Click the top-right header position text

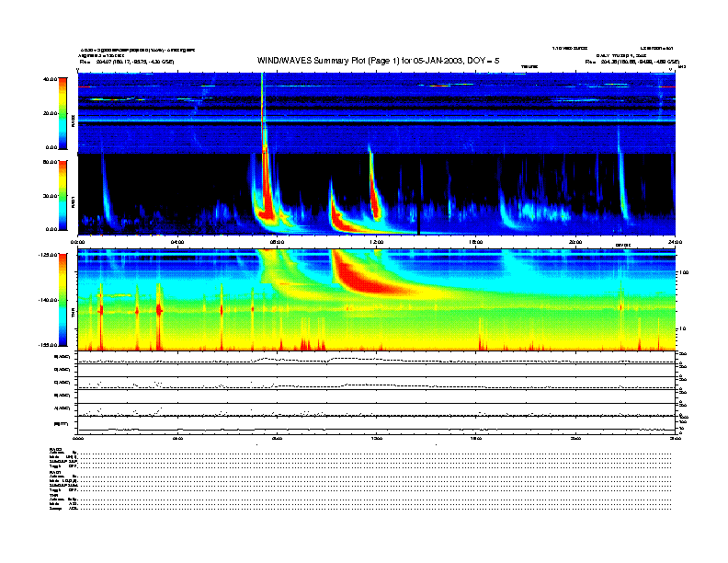coord(631,62)
